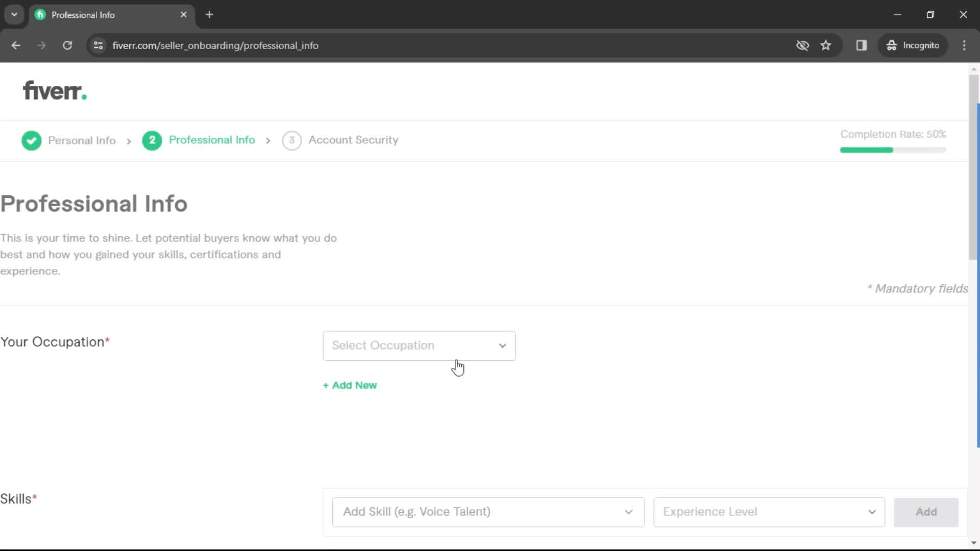This screenshot has width=980, height=551.
Task: Click the Personal Info completed checkmark icon
Action: [x=32, y=140]
